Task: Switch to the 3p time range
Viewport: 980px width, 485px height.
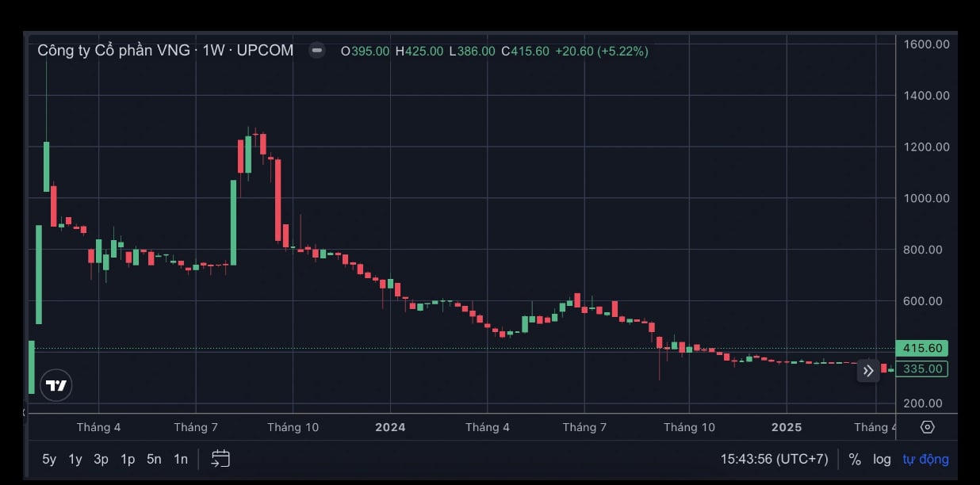Action: (101, 459)
